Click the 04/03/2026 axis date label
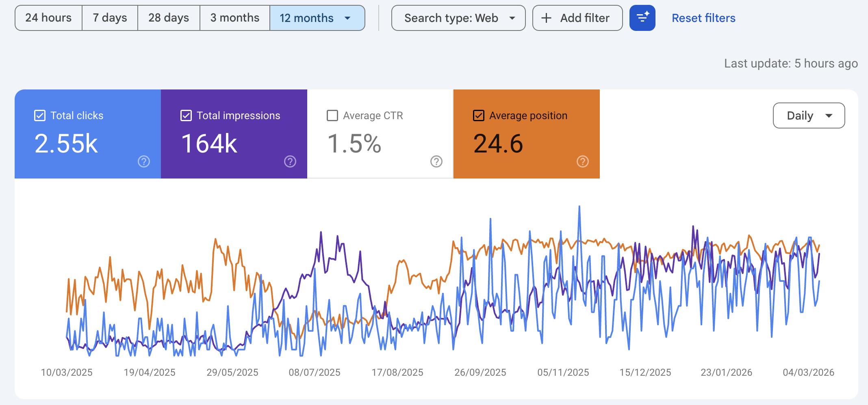 pos(809,372)
